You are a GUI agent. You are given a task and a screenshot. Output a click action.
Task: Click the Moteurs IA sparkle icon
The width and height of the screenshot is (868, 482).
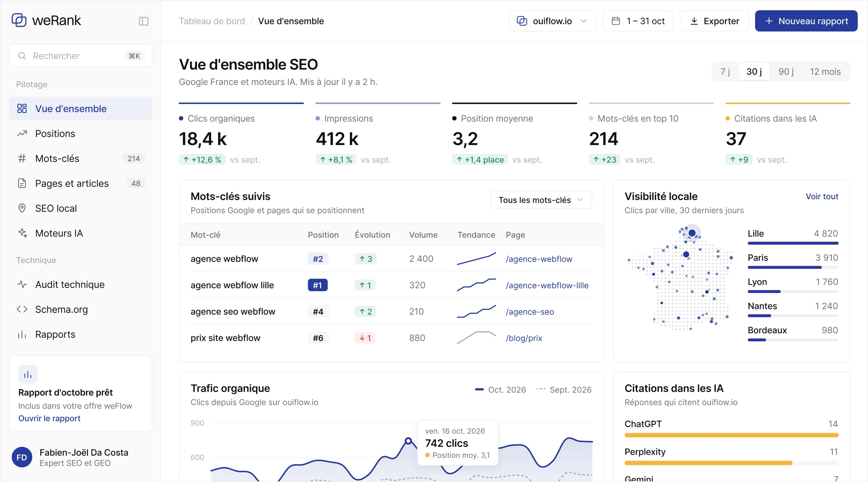tap(23, 233)
